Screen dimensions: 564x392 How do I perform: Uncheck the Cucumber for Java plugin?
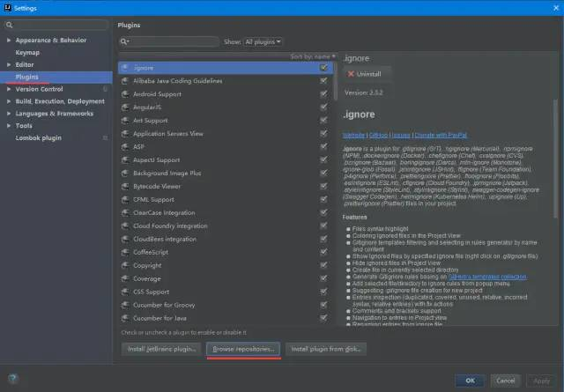(x=323, y=318)
